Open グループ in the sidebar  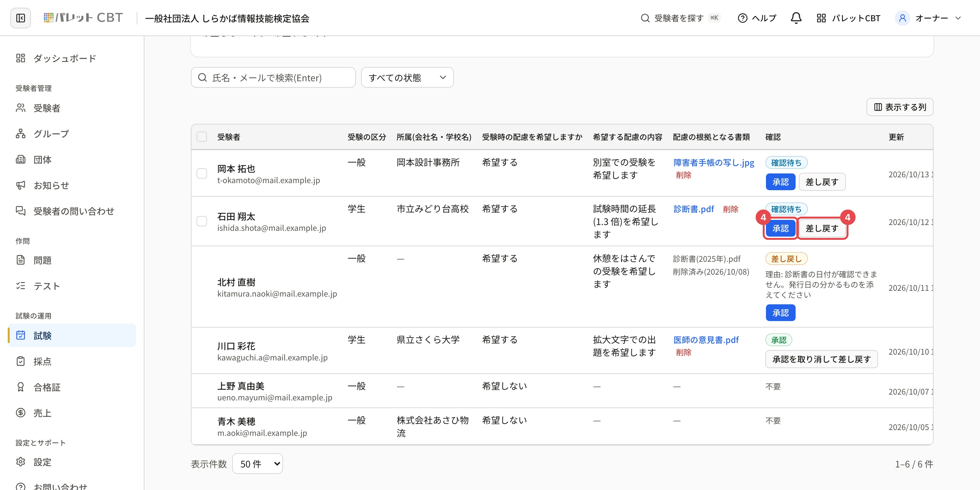[x=72, y=133]
